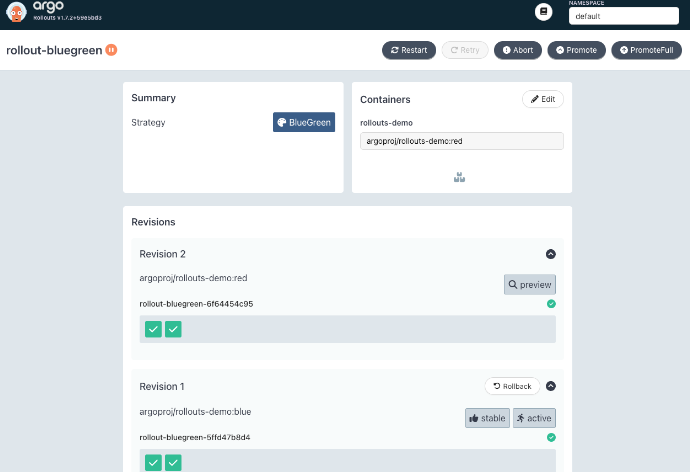Click the preview label on Revision 2
Screen dimensions: 690x472
530,285
